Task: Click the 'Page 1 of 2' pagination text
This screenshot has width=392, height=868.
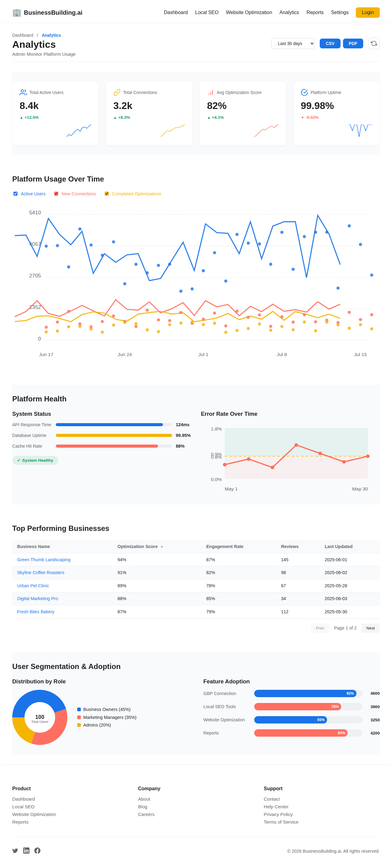Action: pos(345,628)
